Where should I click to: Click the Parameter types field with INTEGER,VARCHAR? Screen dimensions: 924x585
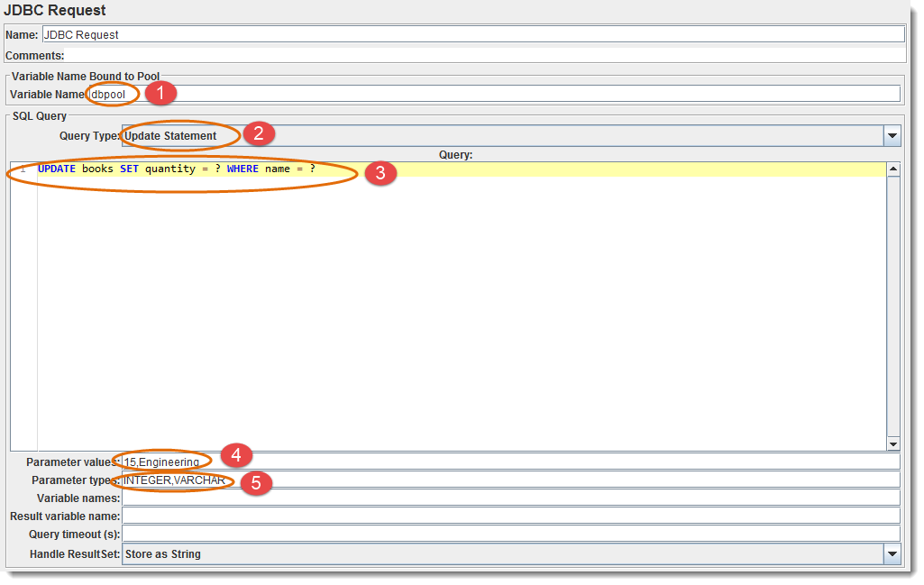tap(511, 480)
